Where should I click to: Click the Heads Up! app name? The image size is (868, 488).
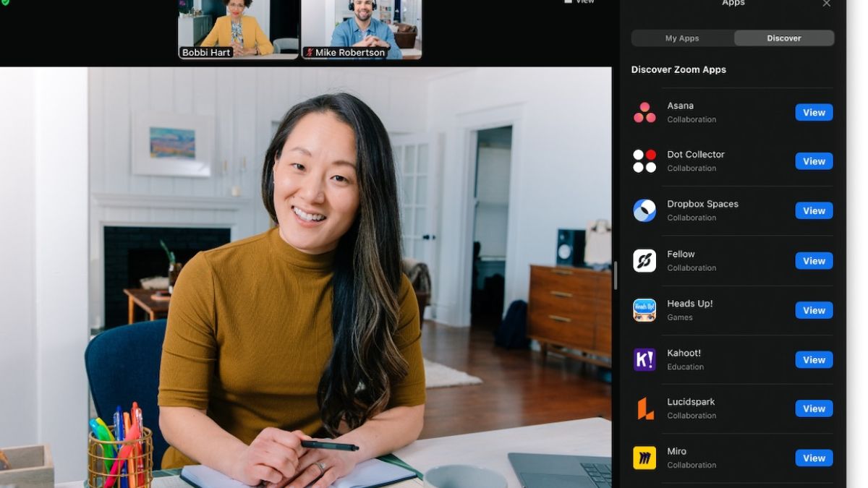click(689, 304)
